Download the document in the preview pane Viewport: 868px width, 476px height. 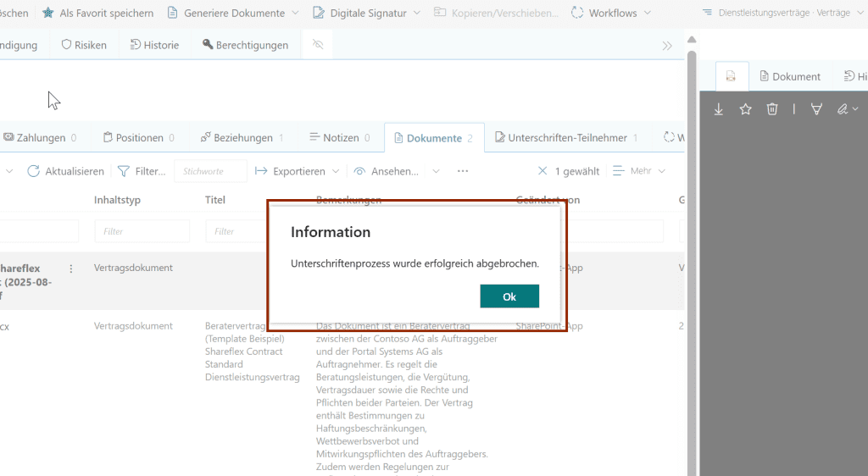[x=719, y=109]
